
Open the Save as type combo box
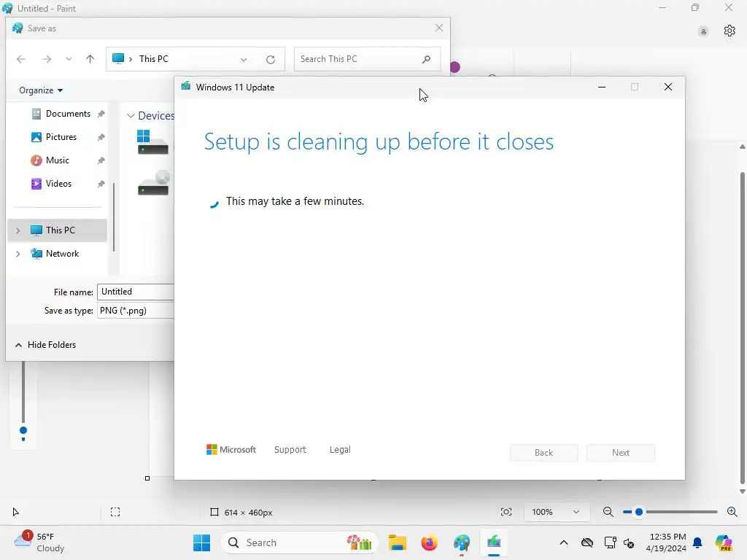click(136, 311)
